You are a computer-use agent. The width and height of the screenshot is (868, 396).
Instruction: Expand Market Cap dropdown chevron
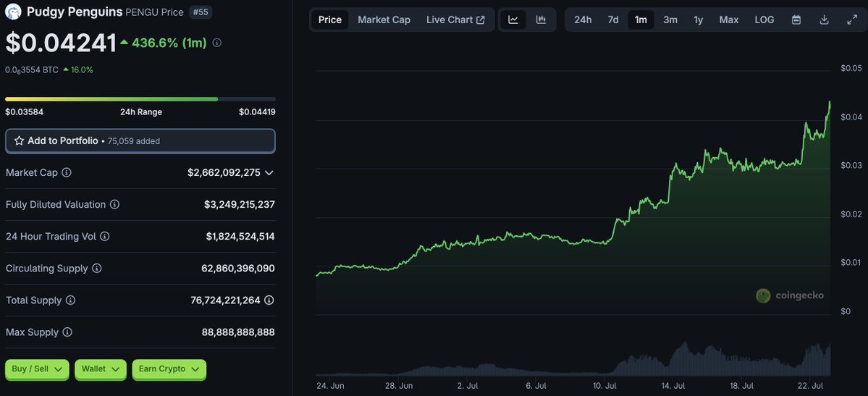click(x=269, y=173)
